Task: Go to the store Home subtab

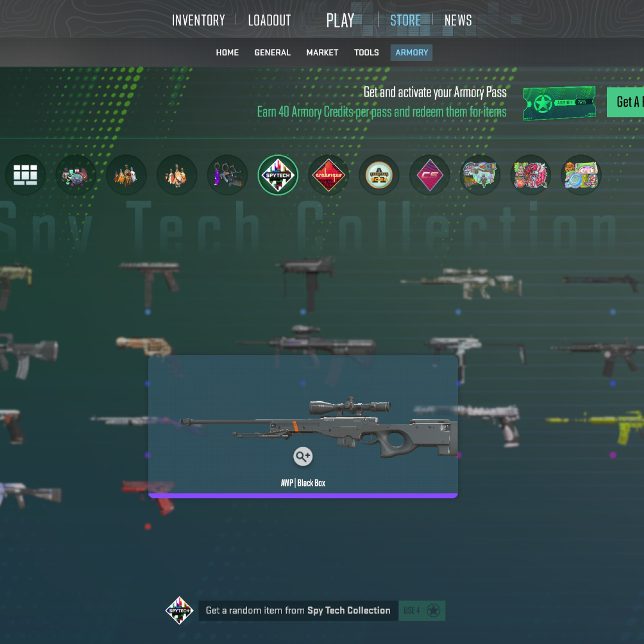Action: point(227,52)
